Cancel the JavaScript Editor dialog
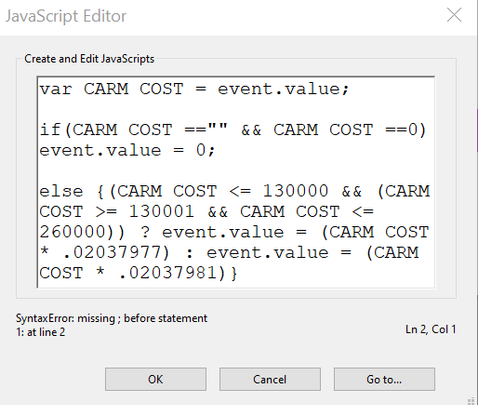Viewport: 478px width, 405px height. pyautogui.click(x=270, y=379)
